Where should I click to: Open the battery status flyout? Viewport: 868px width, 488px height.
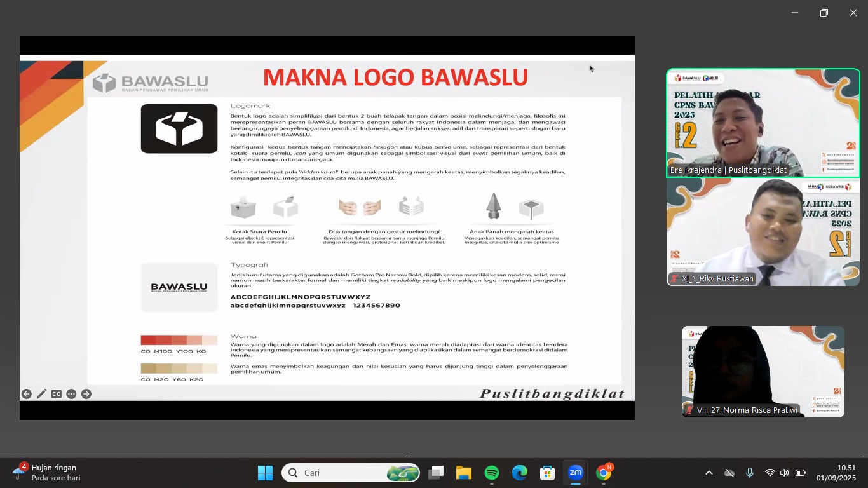click(801, 473)
